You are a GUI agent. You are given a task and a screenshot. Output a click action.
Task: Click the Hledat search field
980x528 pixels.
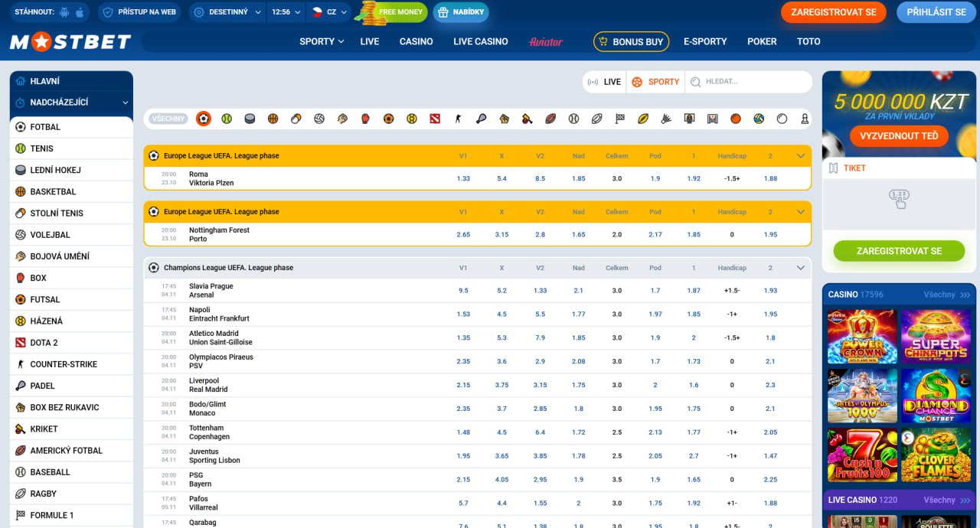pos(748,82)
